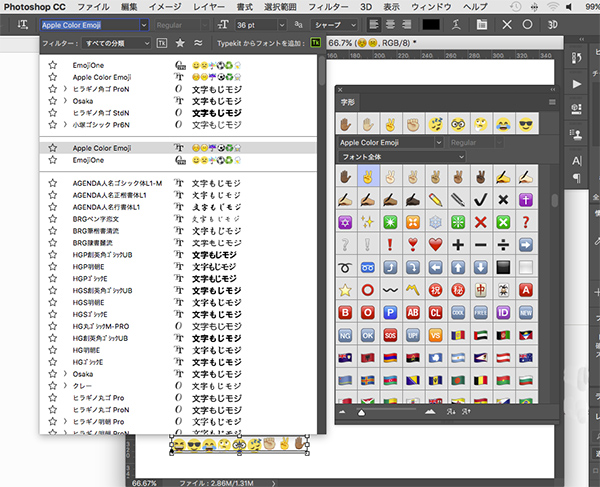Screen dimensions: 600x487
Task: Click the 36 pt font size field
Action: 256,25
